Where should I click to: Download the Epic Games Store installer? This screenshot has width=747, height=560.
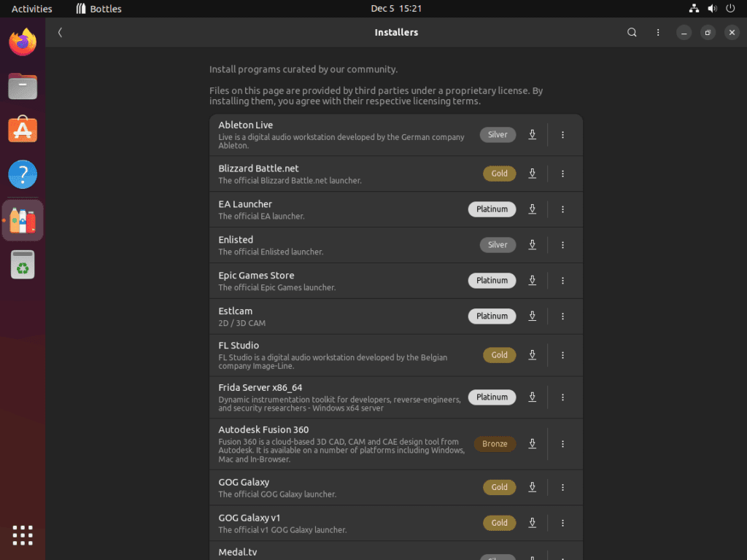point(532,281)
